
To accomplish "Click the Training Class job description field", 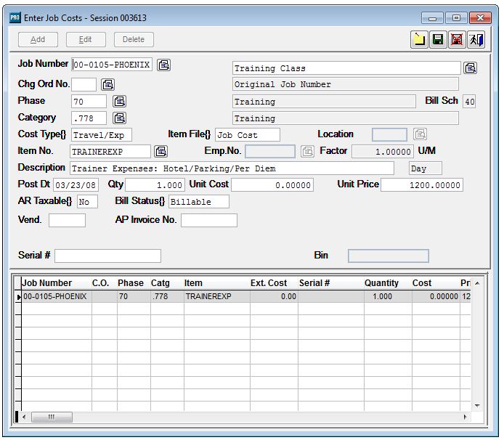I will pos(346,68).
